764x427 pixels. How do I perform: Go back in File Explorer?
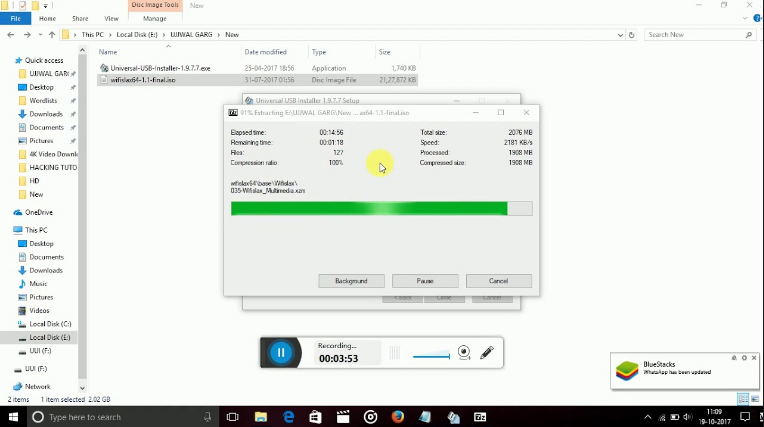click(11, 35)
